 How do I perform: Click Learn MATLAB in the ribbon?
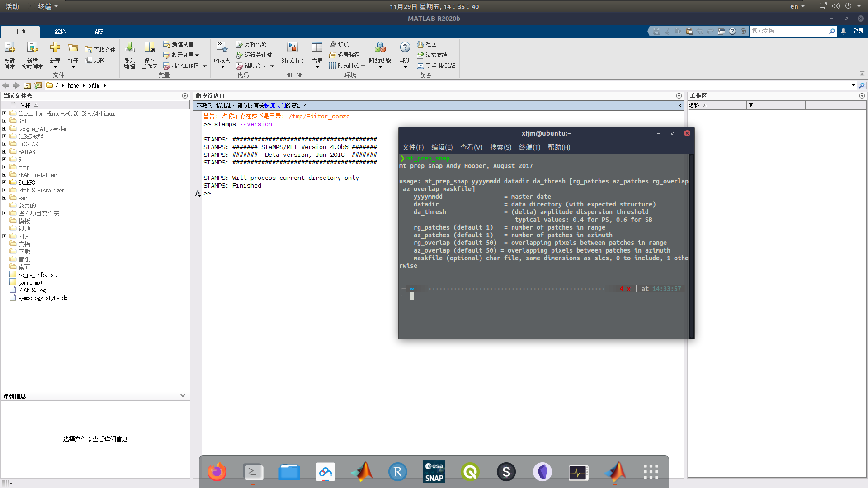[x=436, y=66]
